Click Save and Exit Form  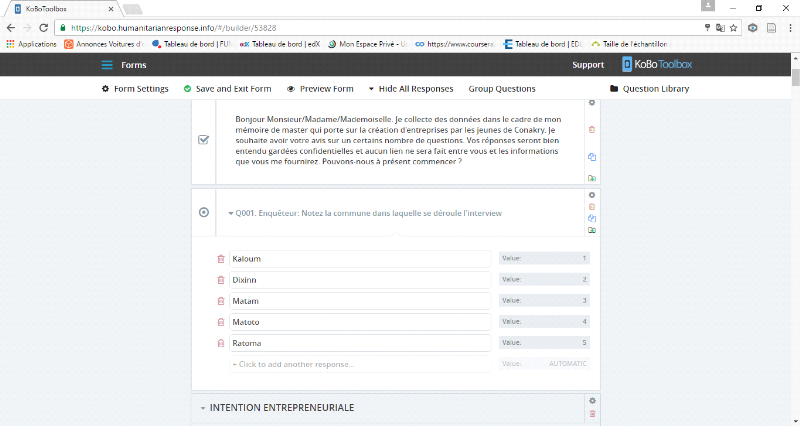pos(228,89)
